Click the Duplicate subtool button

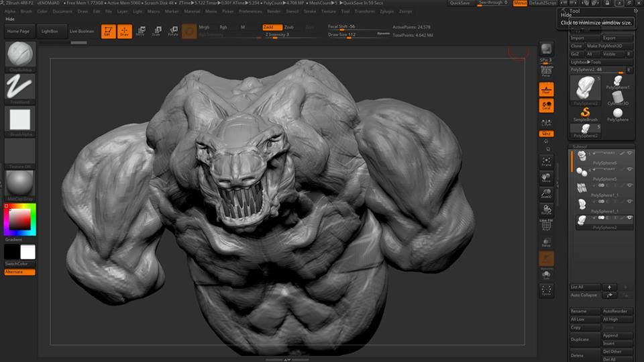580,339
